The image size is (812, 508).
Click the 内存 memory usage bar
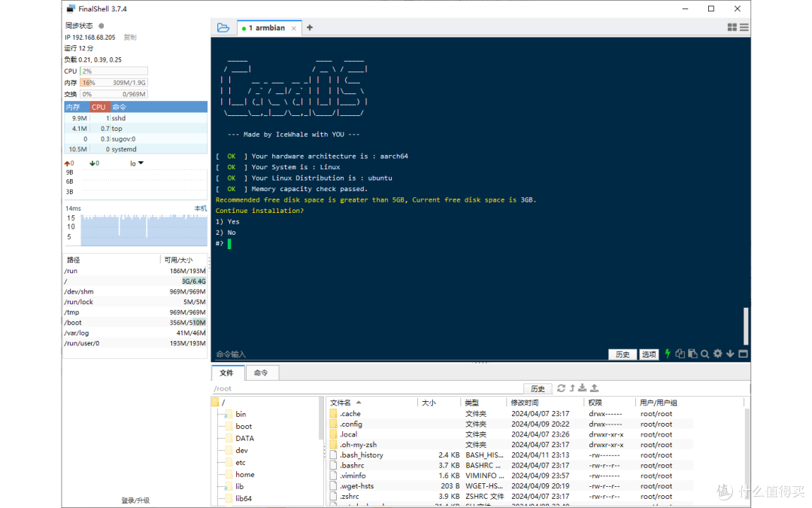point(114,83)
